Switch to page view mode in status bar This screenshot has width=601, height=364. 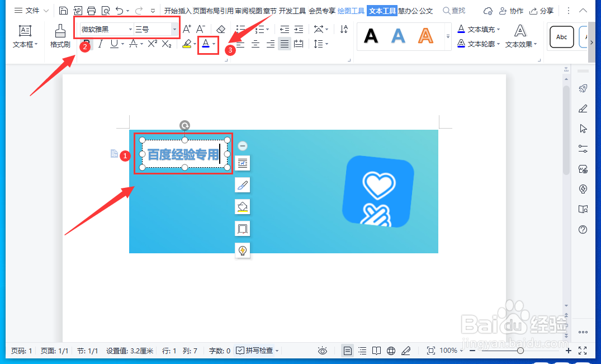348,351
